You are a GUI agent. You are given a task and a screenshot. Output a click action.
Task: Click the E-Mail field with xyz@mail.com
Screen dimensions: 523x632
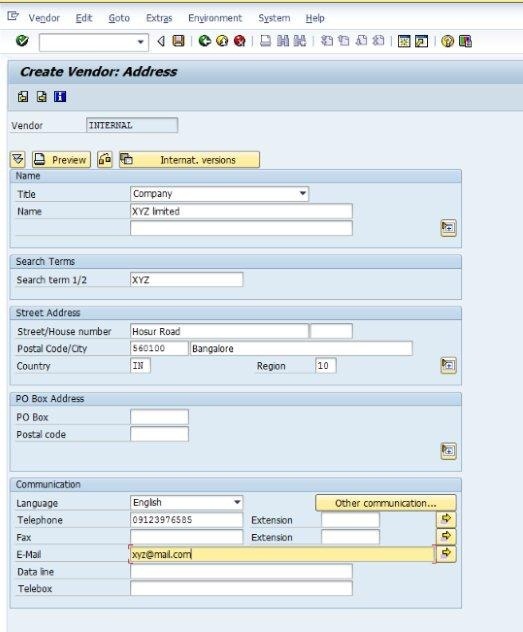(x=282, y=555)
